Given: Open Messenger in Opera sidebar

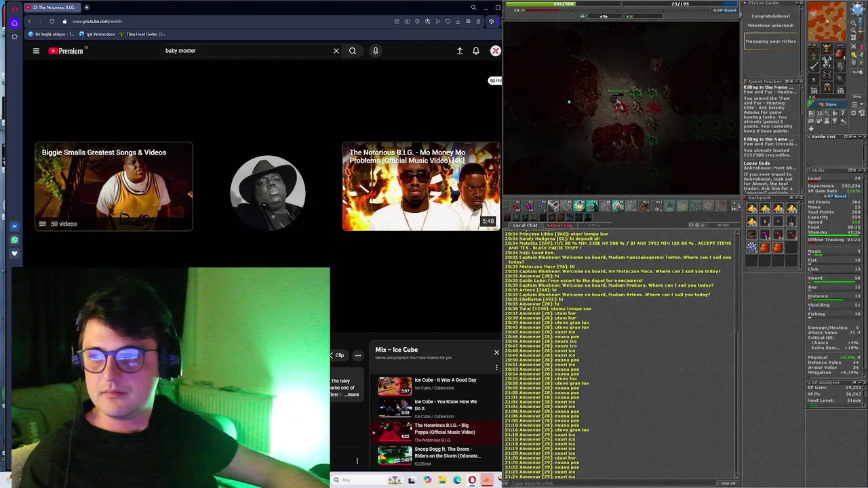Looking at the screenshot, I should (14, 226).
